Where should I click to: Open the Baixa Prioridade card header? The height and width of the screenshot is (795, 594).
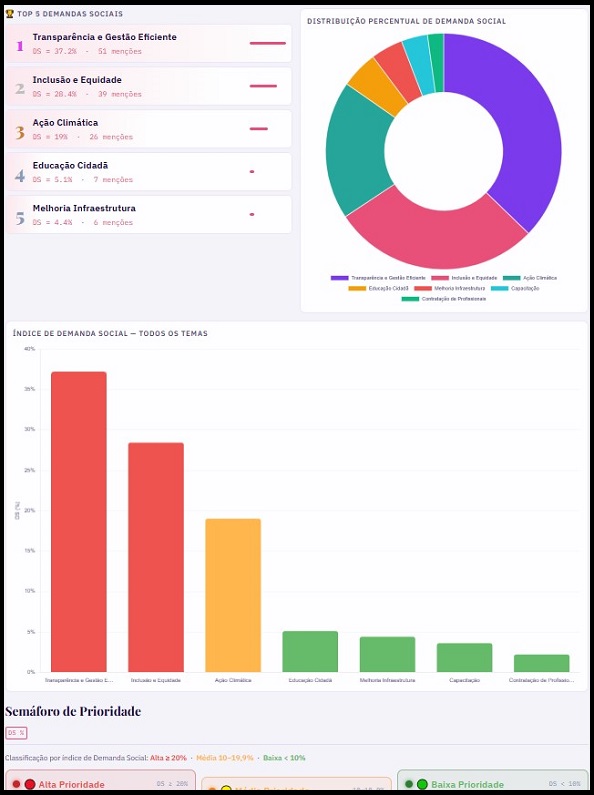493,784
